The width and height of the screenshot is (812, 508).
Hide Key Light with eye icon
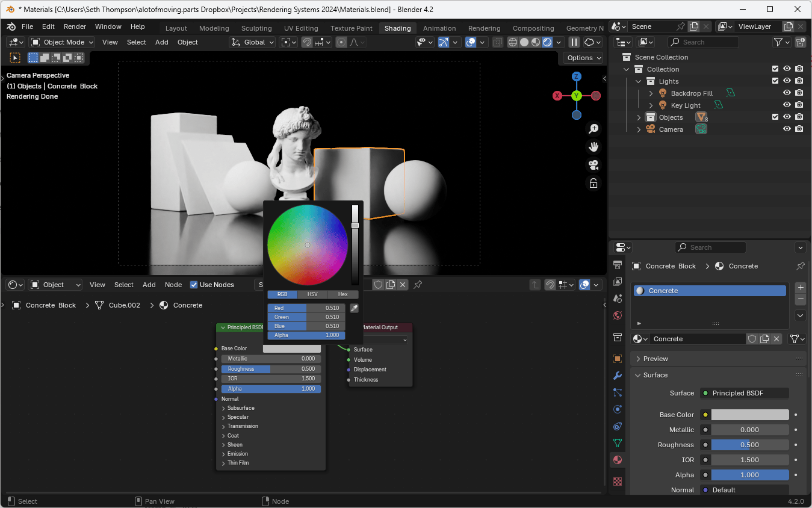coord(787,105)
